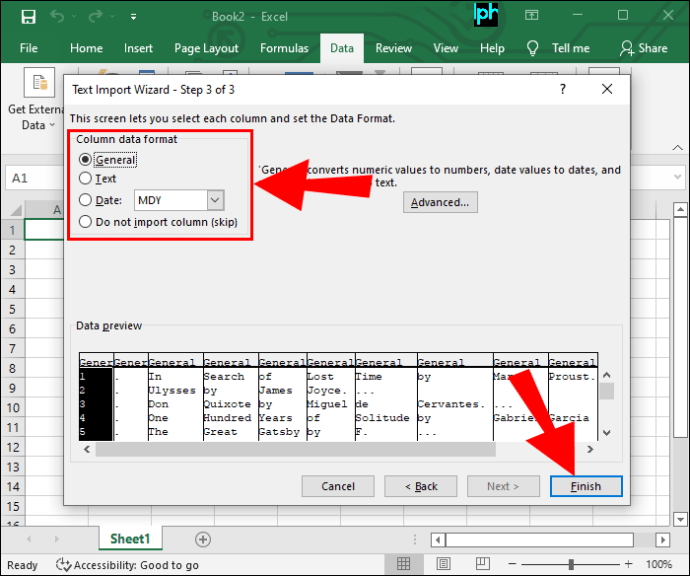This screenshot has width=690, height=576.
Task: Switch to Normal view icon
Action: pos(404,563)
